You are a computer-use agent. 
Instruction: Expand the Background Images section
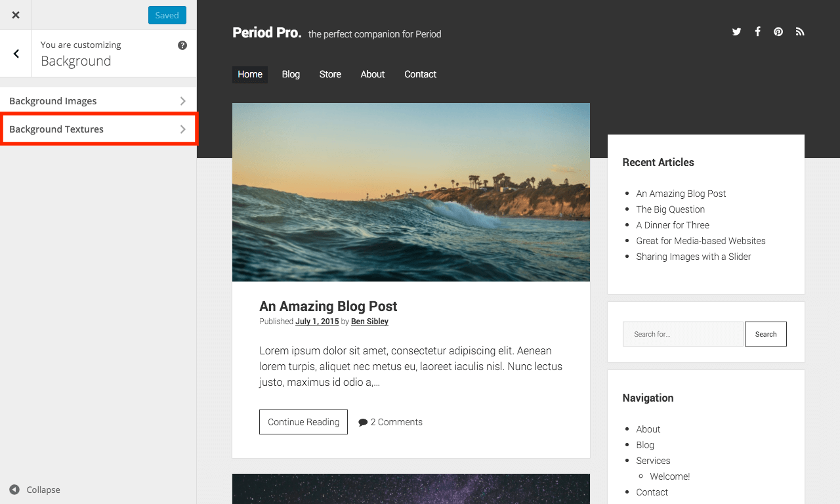click(x=98, y=101)
